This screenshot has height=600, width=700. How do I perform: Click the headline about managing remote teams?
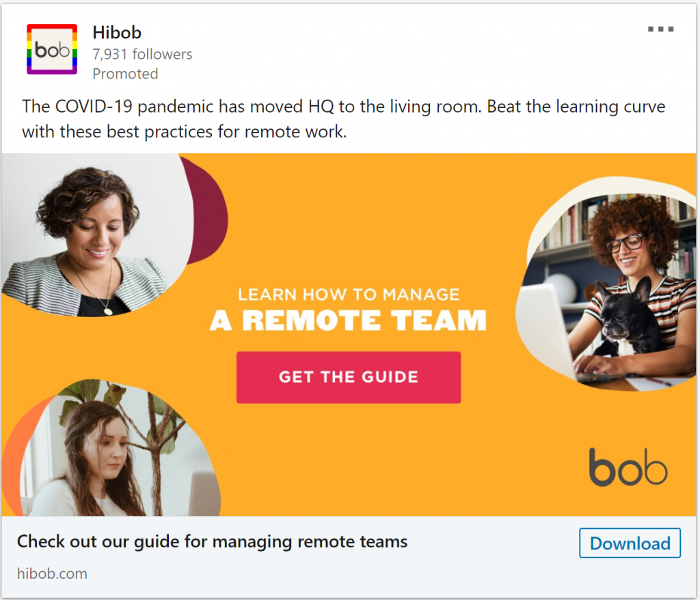click(212, 541)
